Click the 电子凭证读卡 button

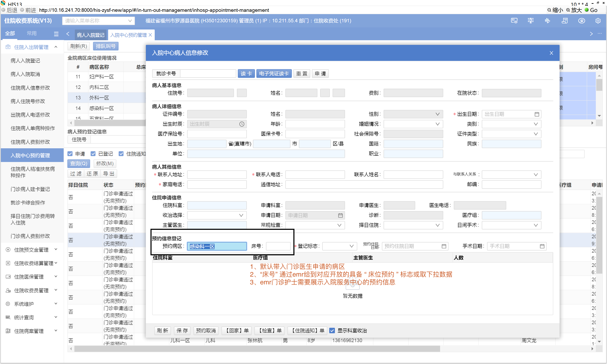[274, 74]
